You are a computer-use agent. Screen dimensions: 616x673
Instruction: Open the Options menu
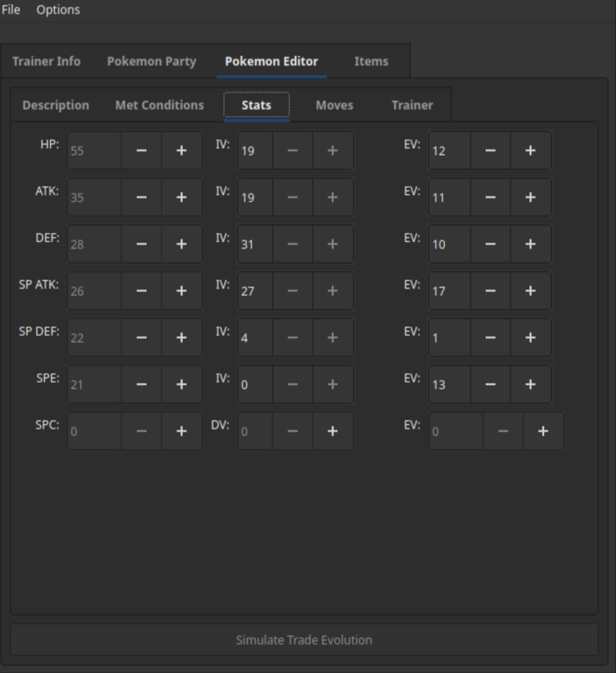click(58, 10)
